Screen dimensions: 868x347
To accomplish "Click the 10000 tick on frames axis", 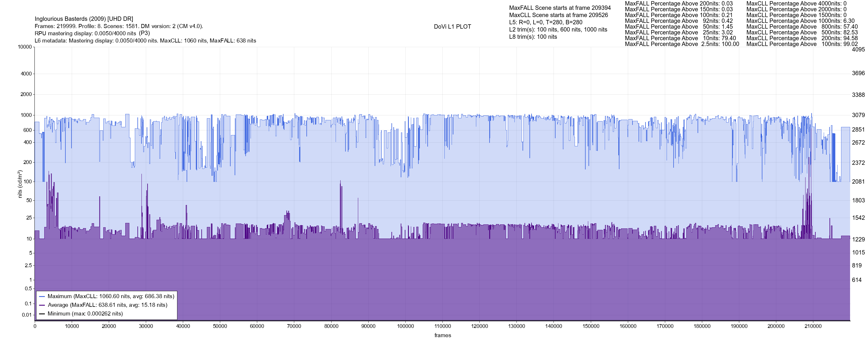I will 72,326.
